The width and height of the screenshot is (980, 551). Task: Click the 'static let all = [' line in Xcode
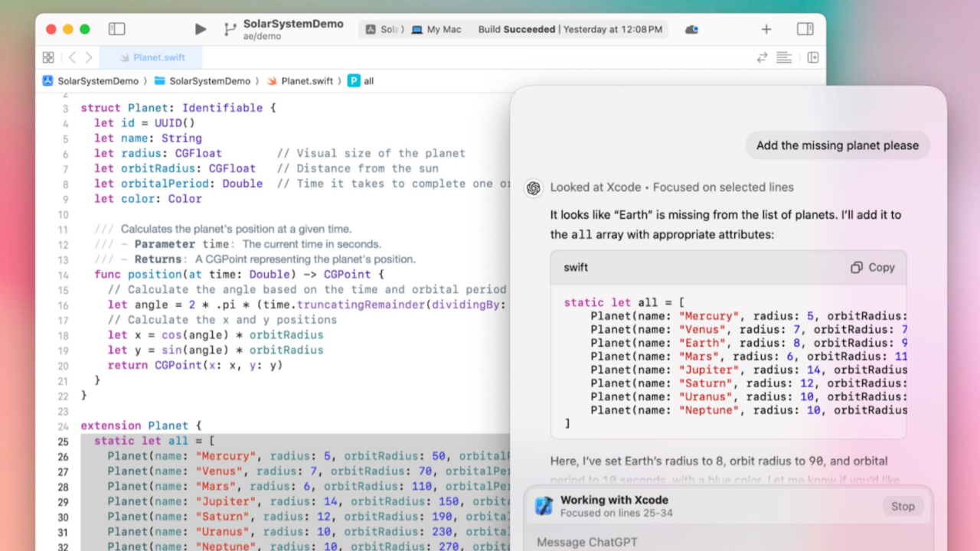point(154,441)
